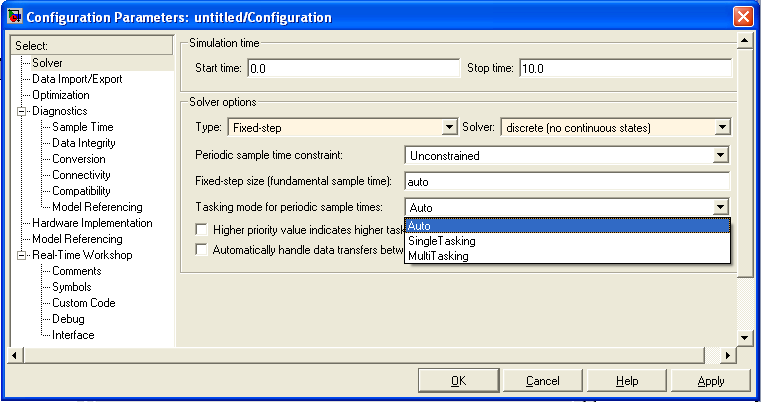Toggle the higher priority value checkbox
The width and height of the screenshot is (761, 402).
203,230
